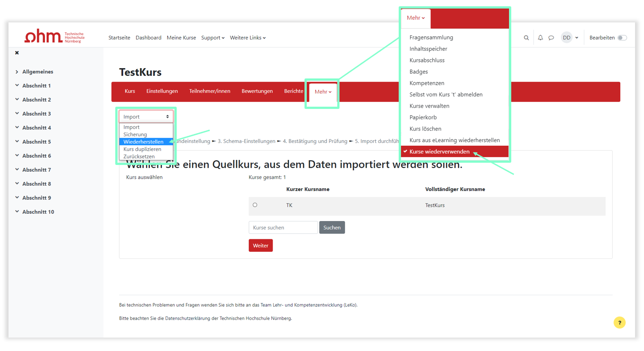Open the Import select box
This screenshot has width=644, height=351.
[146, 117]
